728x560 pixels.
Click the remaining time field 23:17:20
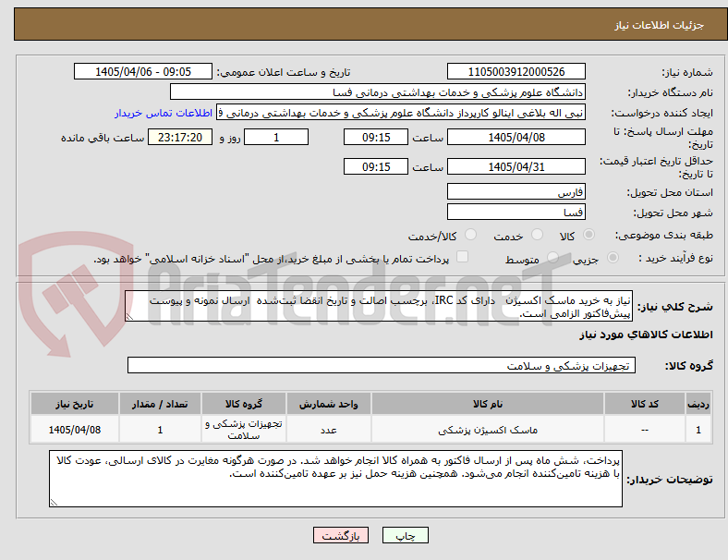(x=180, y=137)
